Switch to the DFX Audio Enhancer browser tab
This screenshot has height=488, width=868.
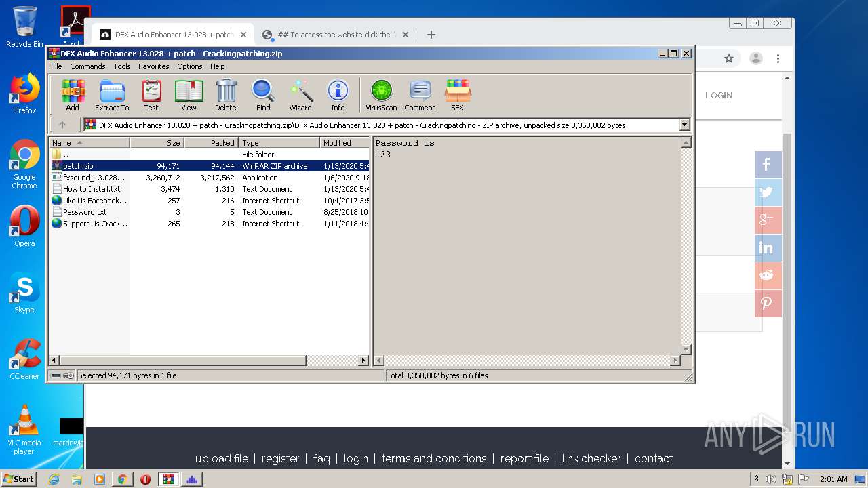point(173,35)
